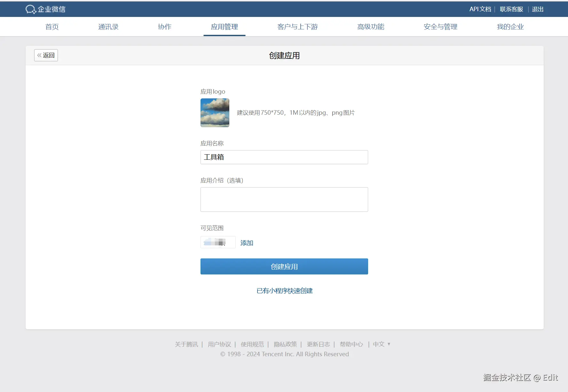
Task: Open the 协作 tab
Action: click(x=164, y=27)
